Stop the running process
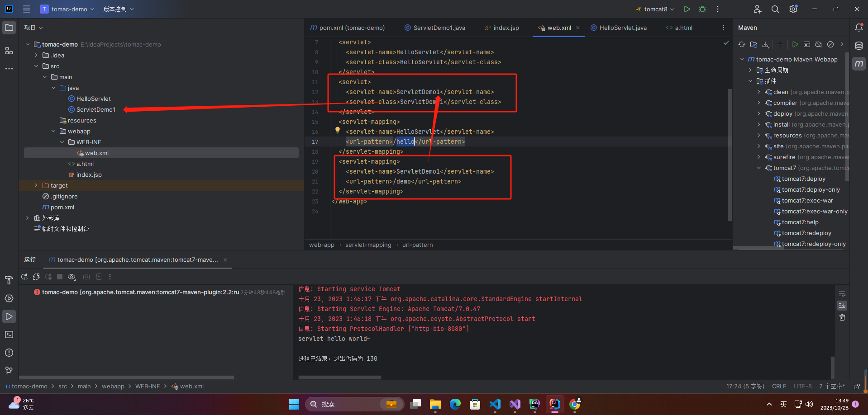 tap(60, 277)
